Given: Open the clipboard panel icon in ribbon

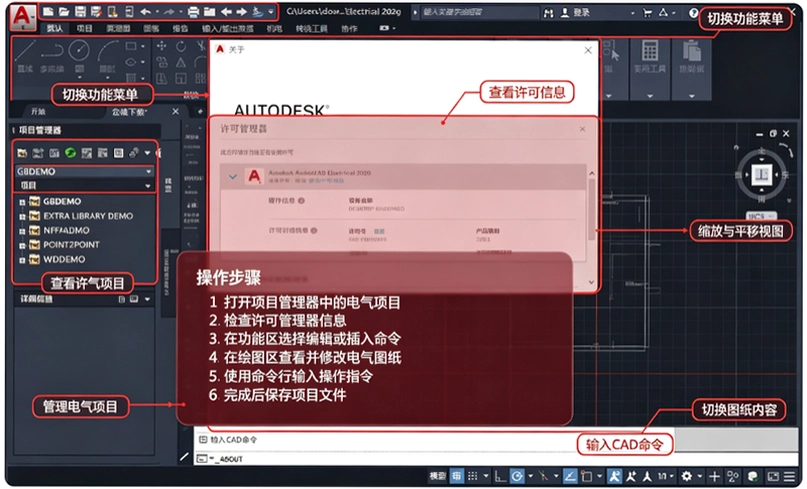Looking at the screenshot, I should pos(692,51).
